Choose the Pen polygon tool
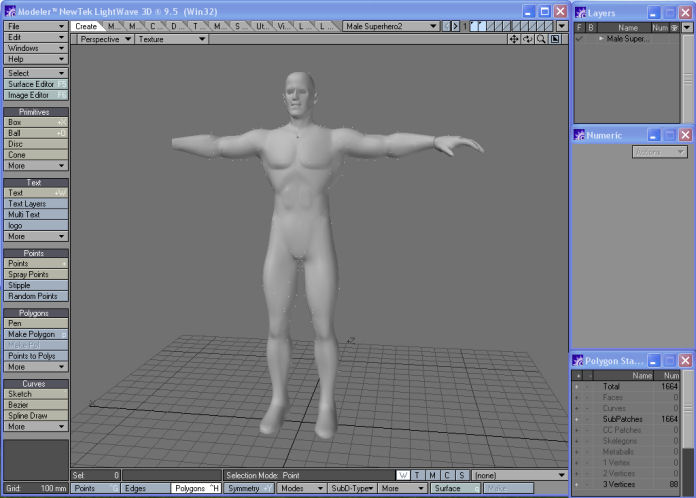The width and height of the screenshot is (696, 498). [x=35, y=323]
